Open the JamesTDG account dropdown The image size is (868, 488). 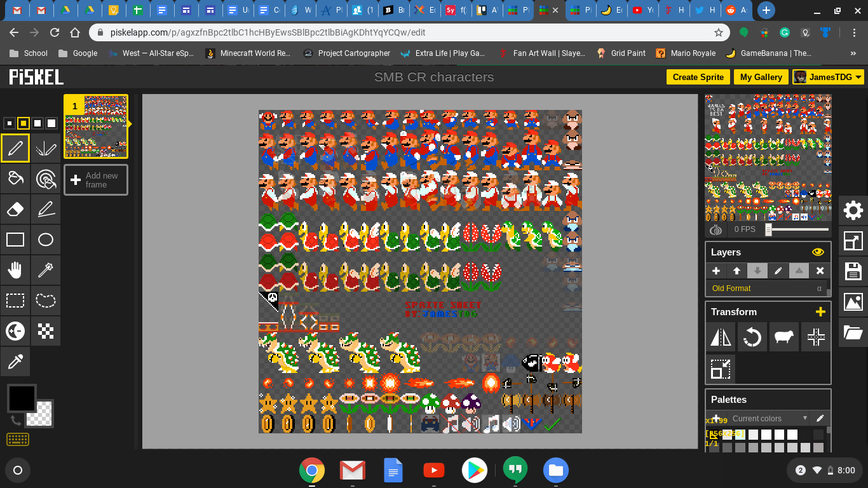[x=827, y=77]
